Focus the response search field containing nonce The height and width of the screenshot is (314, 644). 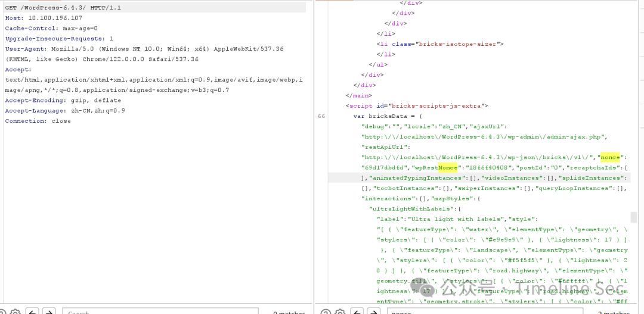click(x=485, y=312)
